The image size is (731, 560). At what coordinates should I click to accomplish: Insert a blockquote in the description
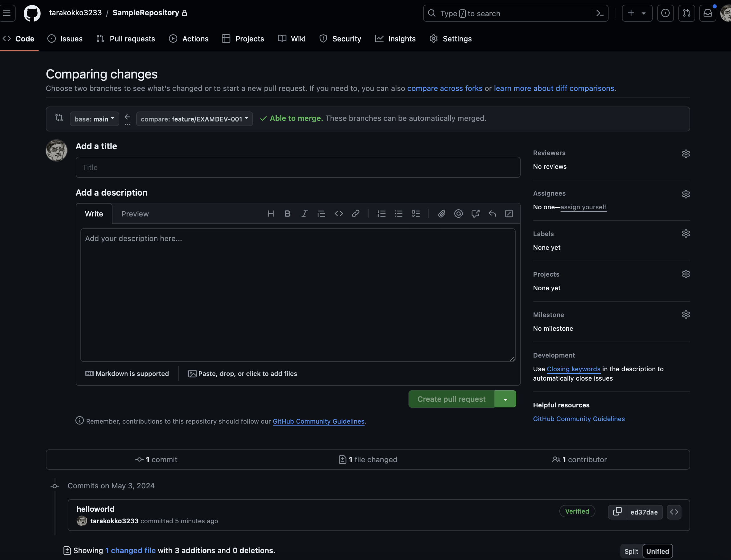[x=321, y=214]
